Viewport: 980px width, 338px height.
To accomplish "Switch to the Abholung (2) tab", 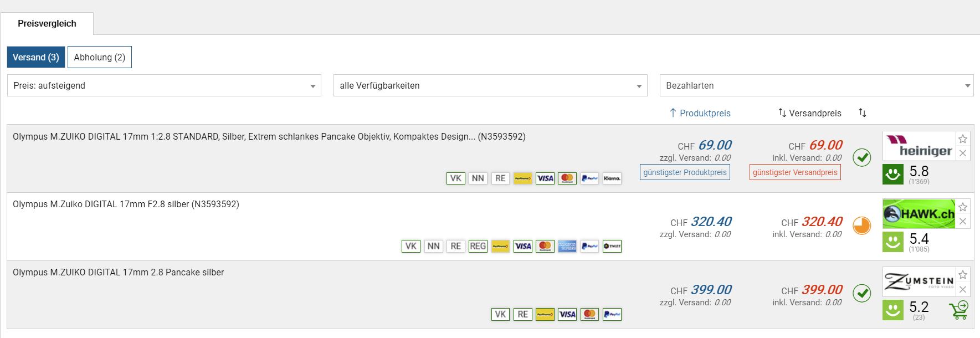I will [100, 58].
